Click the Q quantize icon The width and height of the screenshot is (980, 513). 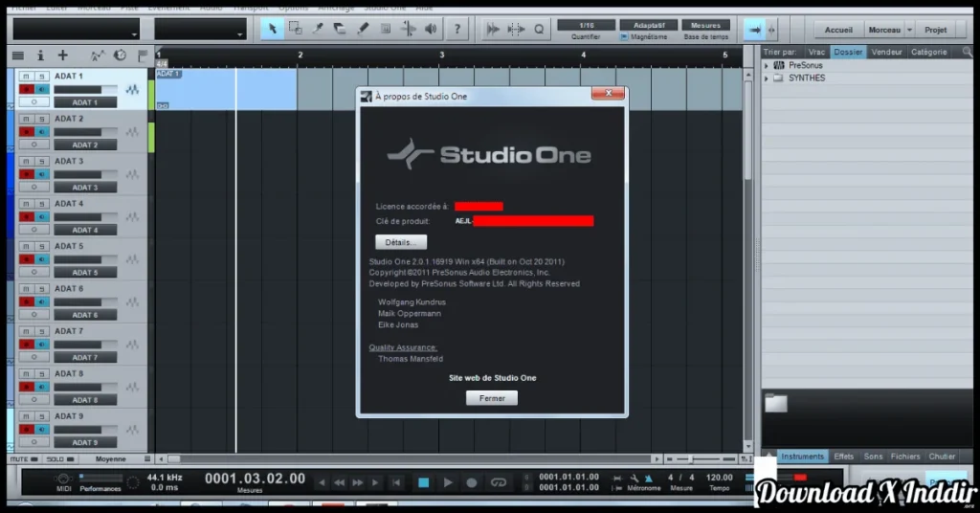pyautogui.click(x=539, y=30)
